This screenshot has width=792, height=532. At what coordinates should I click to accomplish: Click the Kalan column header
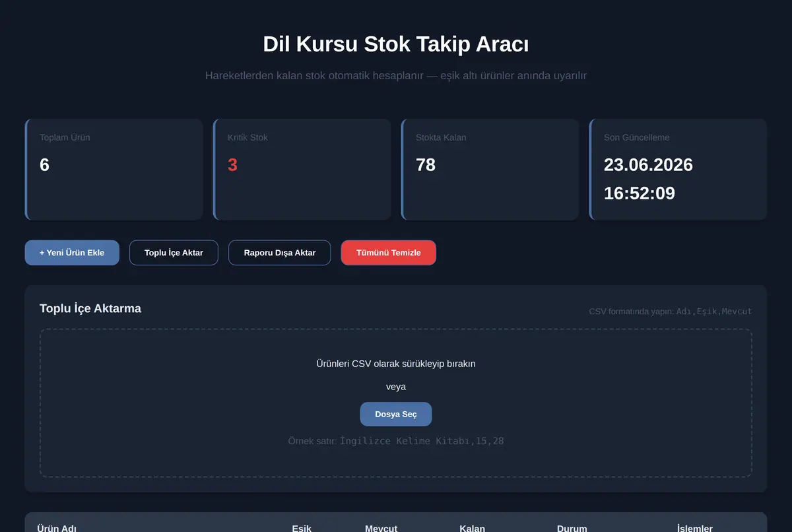(x=473, y=529)
